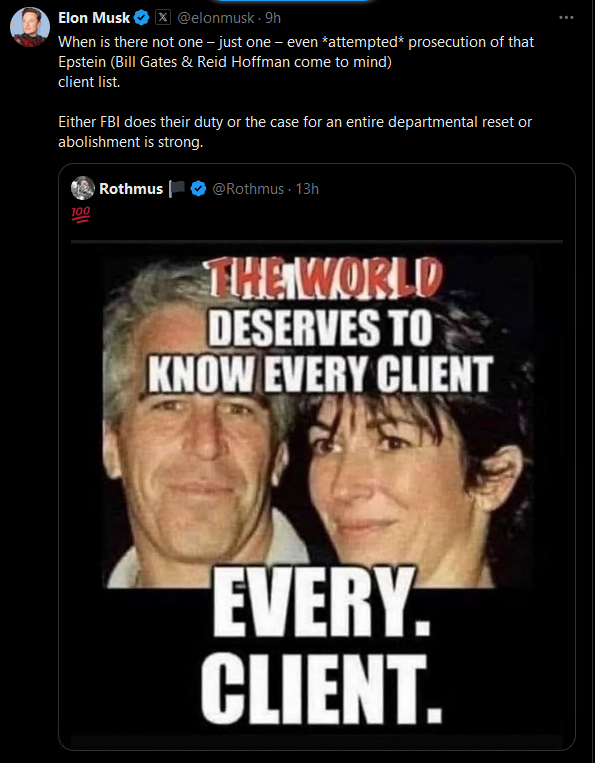Click the paragraph starting 'Either FBI does'
The width and height of the screenshot is (595, 763).
[x=295, y=132]
